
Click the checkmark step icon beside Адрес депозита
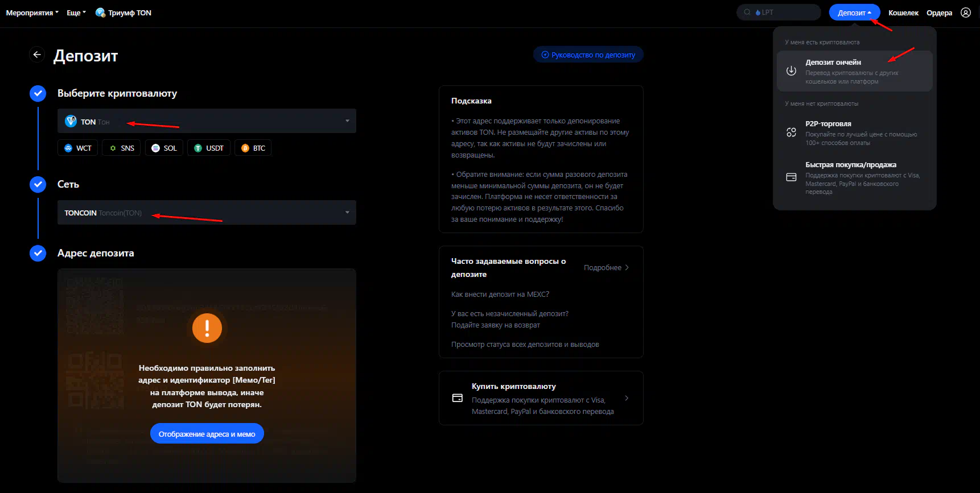38,253
